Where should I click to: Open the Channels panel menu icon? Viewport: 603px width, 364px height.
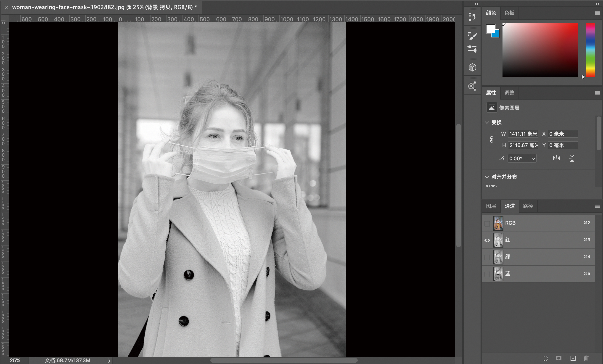coord(597,206)
